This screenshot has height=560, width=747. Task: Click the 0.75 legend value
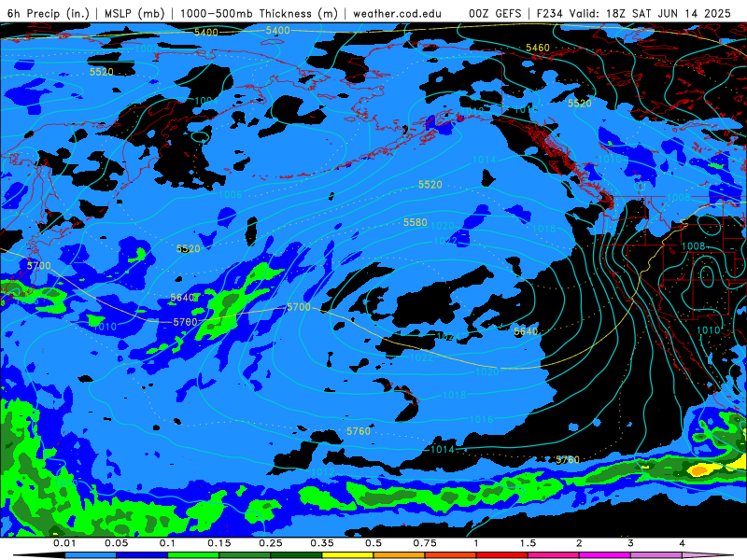click(x=425, y=543)
